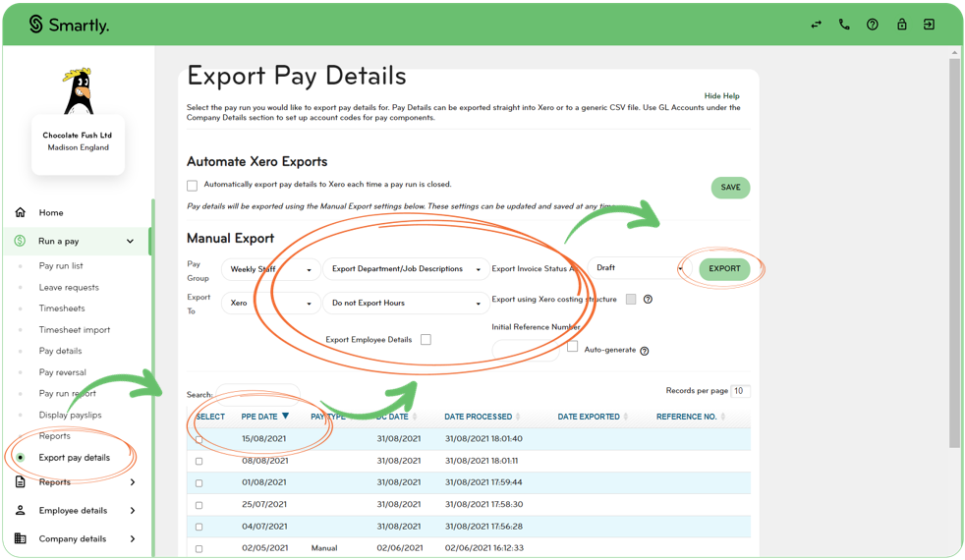Open the Xero export-to dropdown
Image resolution: width=965 pixels, height=560 pixels.
click(271, 303)
